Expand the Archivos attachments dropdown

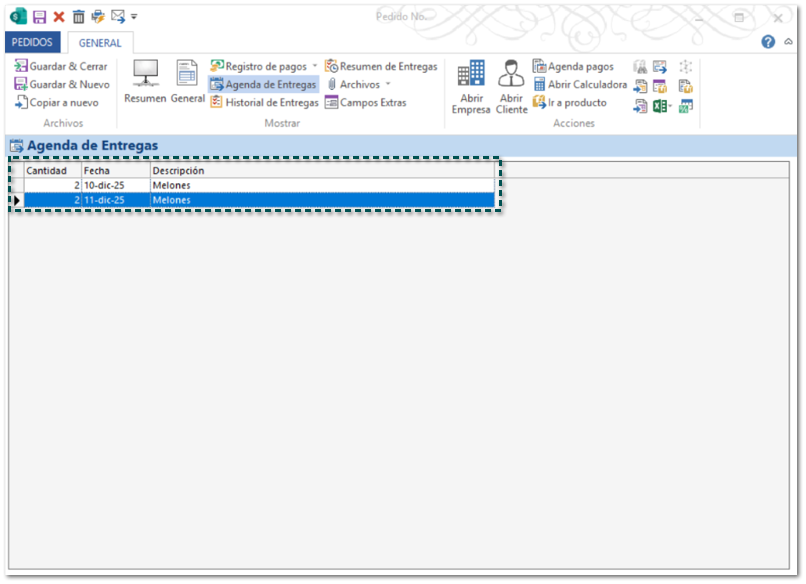(388, 85)
